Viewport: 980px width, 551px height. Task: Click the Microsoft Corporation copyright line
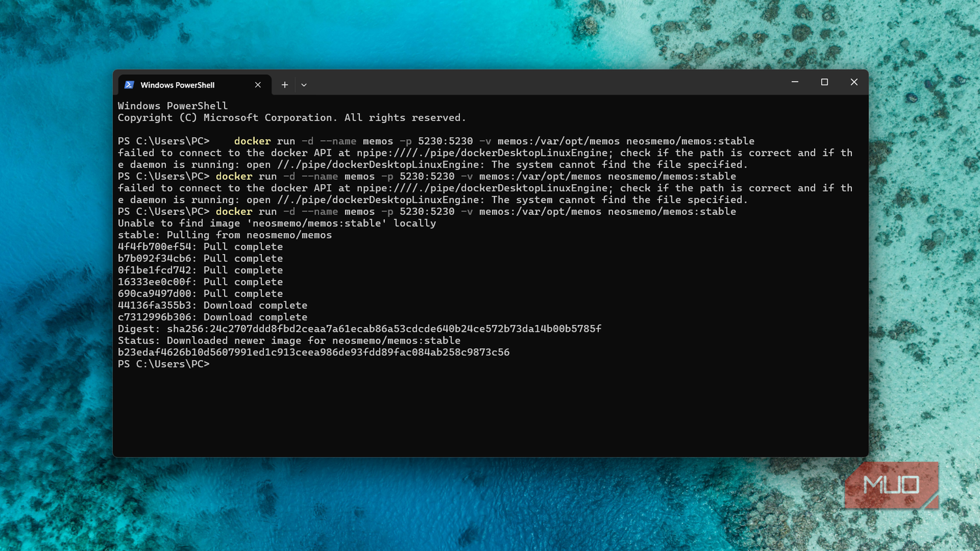(x=292, y=118)
